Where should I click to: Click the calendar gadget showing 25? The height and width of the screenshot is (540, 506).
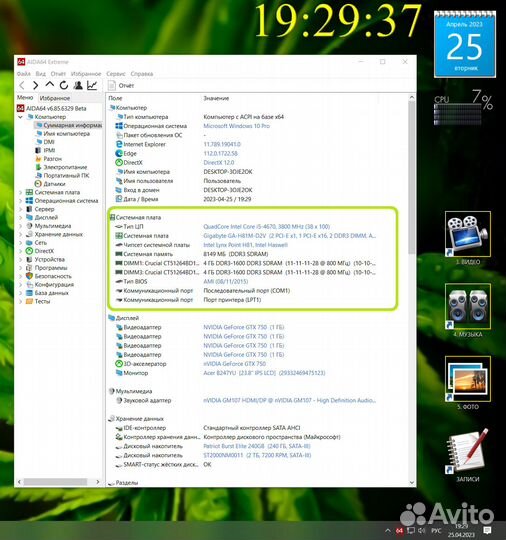464,44
